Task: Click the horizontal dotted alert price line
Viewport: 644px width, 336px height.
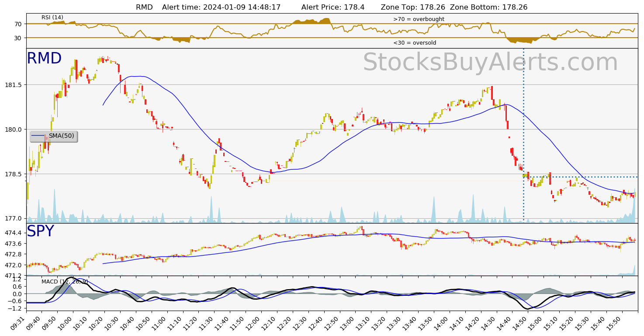Action: click(x=581, y=177)
